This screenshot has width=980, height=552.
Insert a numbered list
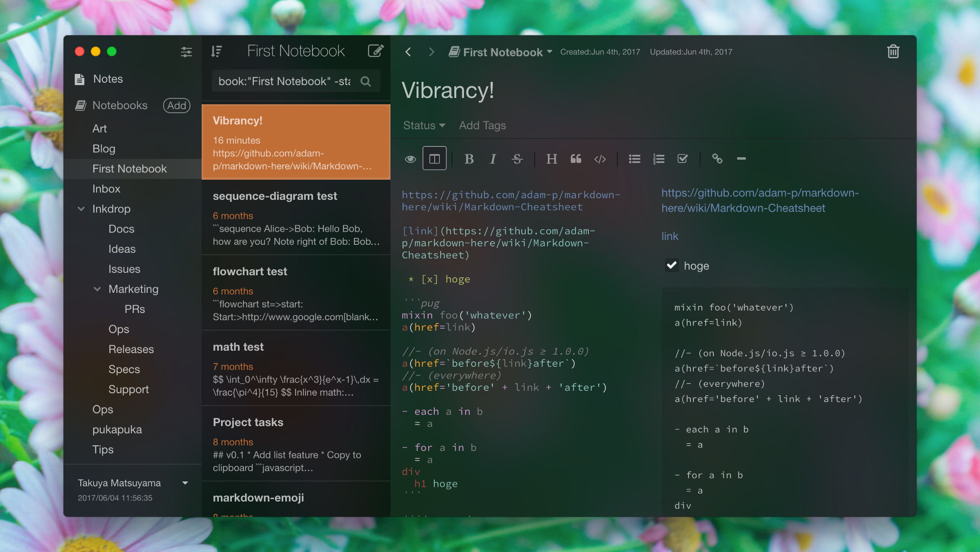[659, 159]
